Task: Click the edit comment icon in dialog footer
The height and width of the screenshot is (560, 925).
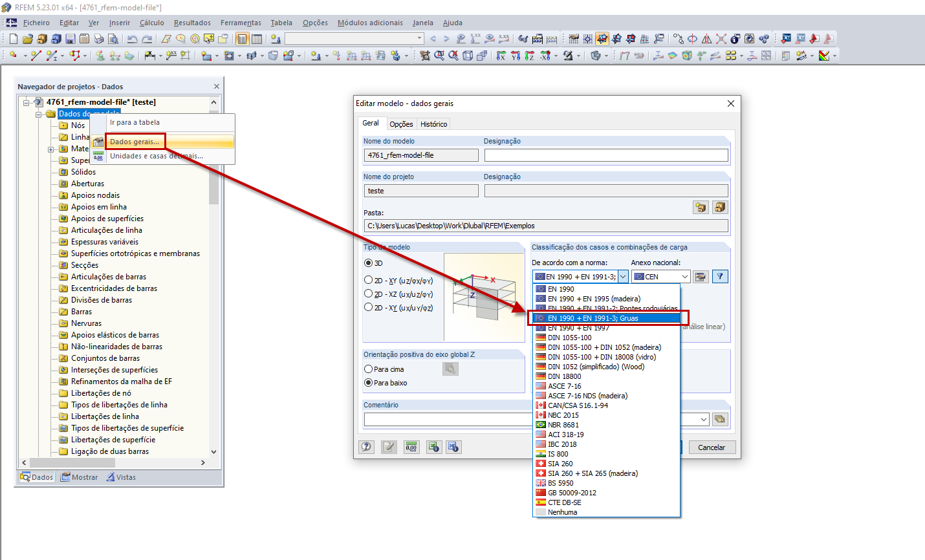Action: click(389, 447)
